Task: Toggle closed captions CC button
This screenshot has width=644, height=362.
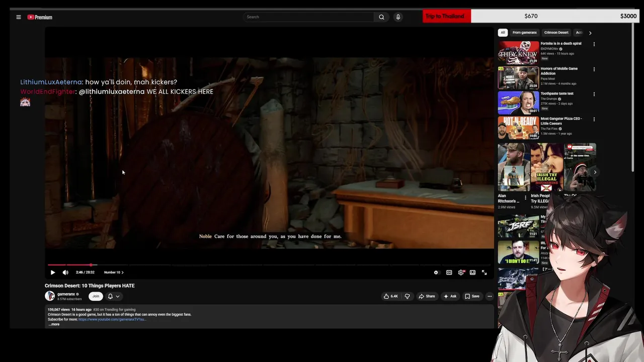Action: (449, 273)
